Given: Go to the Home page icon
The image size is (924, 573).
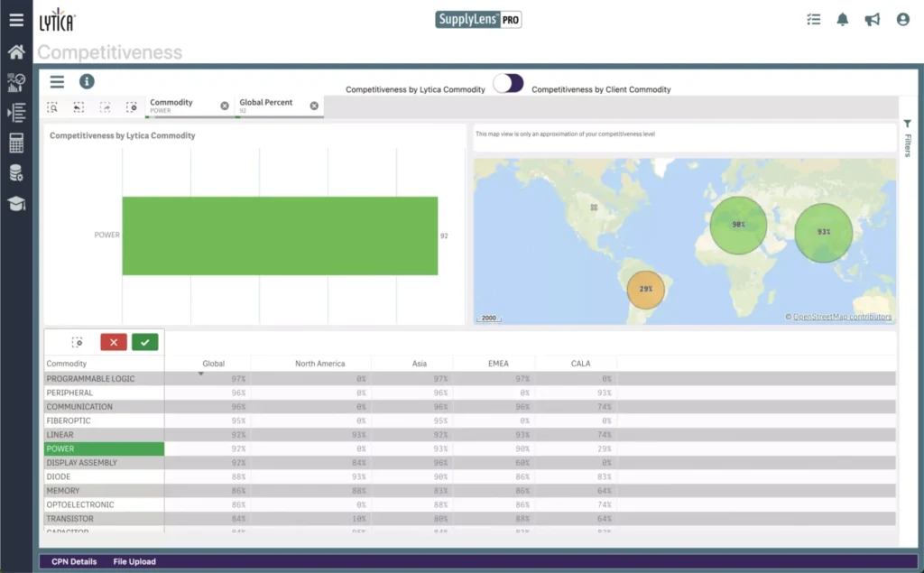Looking at the screenshot, I should (15, 51).
